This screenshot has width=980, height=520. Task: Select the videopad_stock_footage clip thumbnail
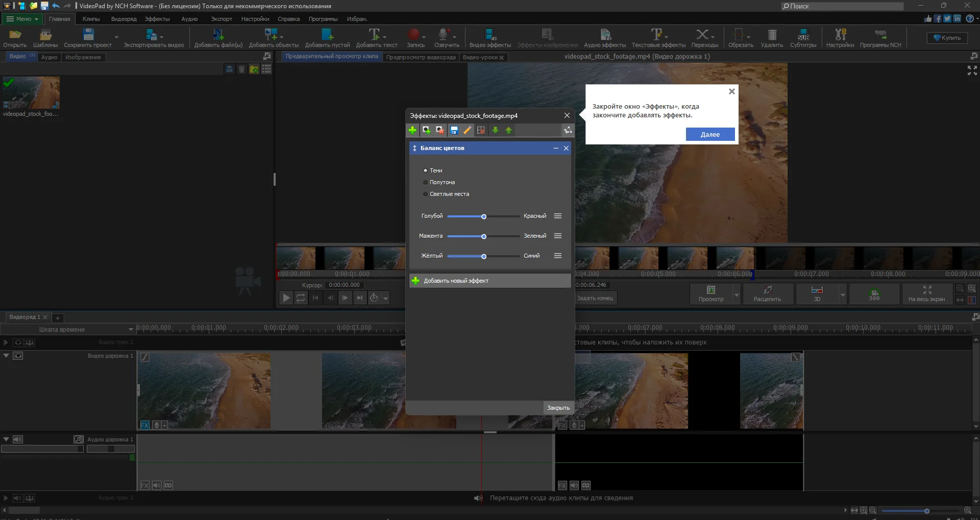(31, 93)
